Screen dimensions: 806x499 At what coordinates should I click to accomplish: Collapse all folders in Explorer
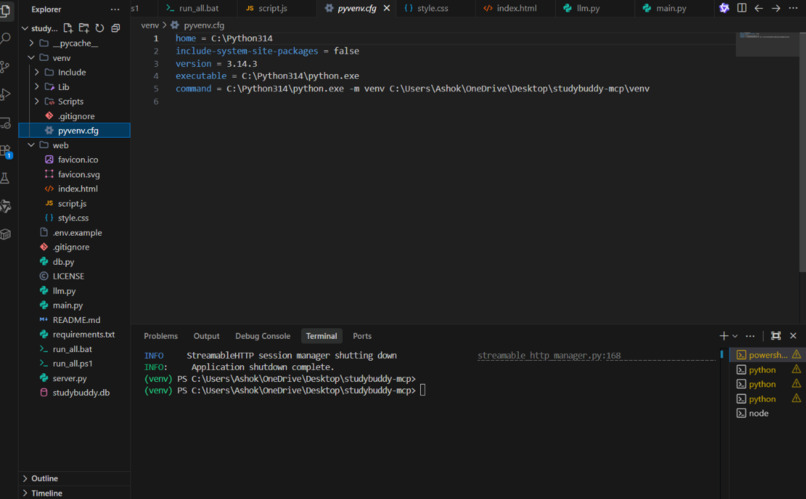pos(116,28)
